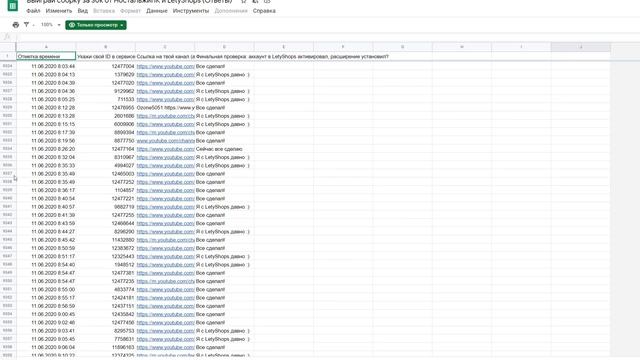Select timestamp cell '11.06.2020 8:40:54'
This screenshot has height=360, width=640.
[46, 199]
